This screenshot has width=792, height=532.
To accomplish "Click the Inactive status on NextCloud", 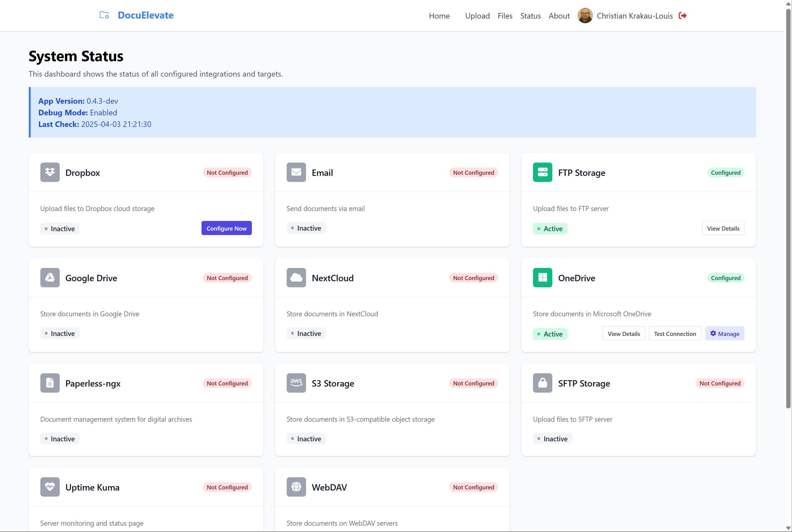I will tap(306, 333).
